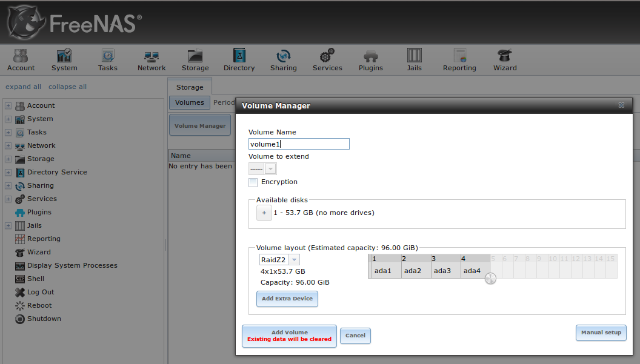Select the Volumes sub-tab

tap(189, 102)
